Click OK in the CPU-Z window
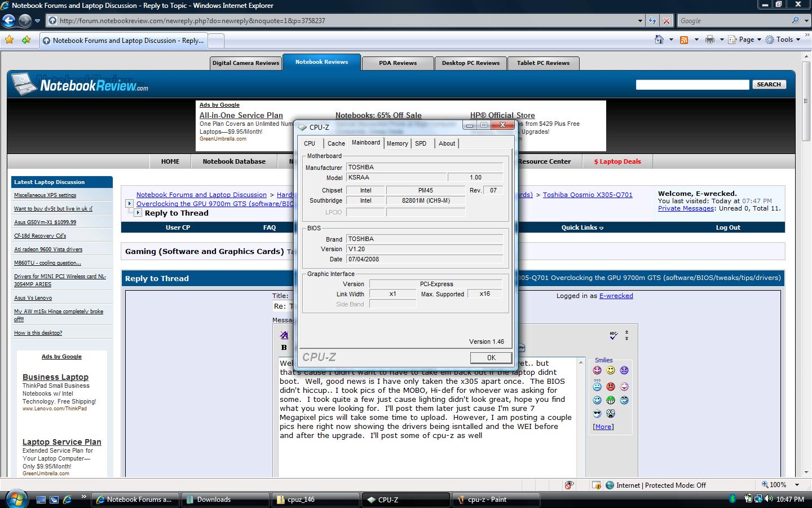The width and height of the screenshot is (812, 508). click(491, 357)
